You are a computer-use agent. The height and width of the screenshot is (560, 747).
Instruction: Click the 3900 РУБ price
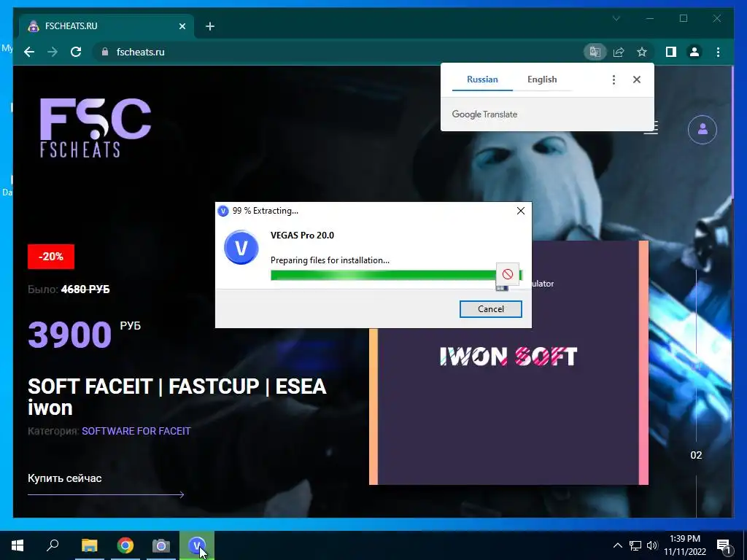point(85,334)
